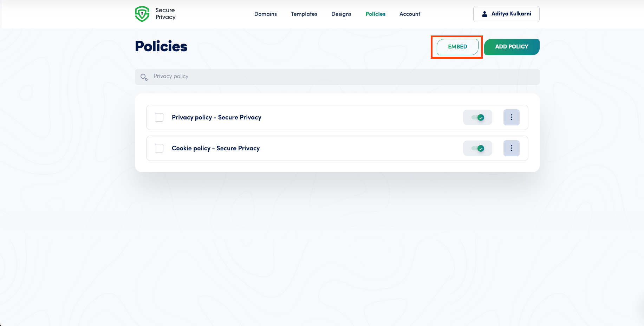Image resolution: width=644 pixels, height=326 pixels.
Task: Open the 'Privacy policy - Secure Privacy' entry
Action: click(216, 117)
